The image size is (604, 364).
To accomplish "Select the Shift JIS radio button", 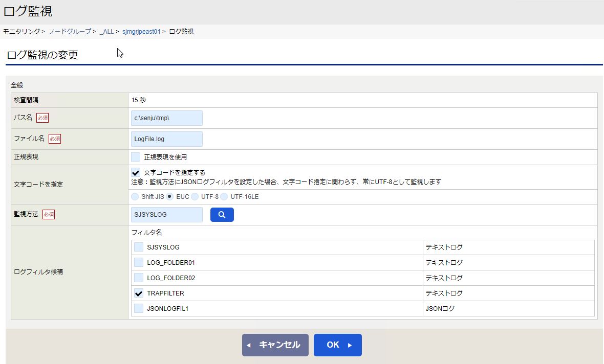I will 135,197.
